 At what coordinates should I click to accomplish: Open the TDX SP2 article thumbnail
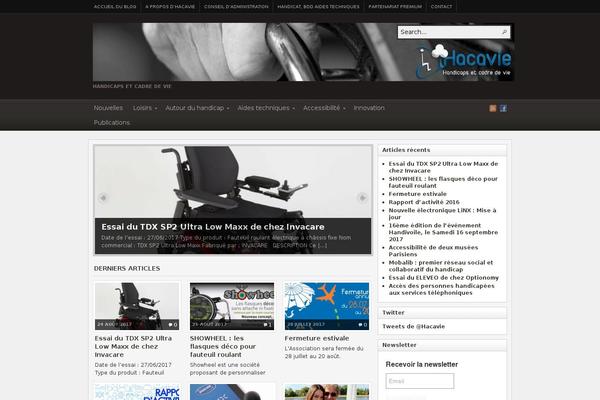click(x=137, y=306)
